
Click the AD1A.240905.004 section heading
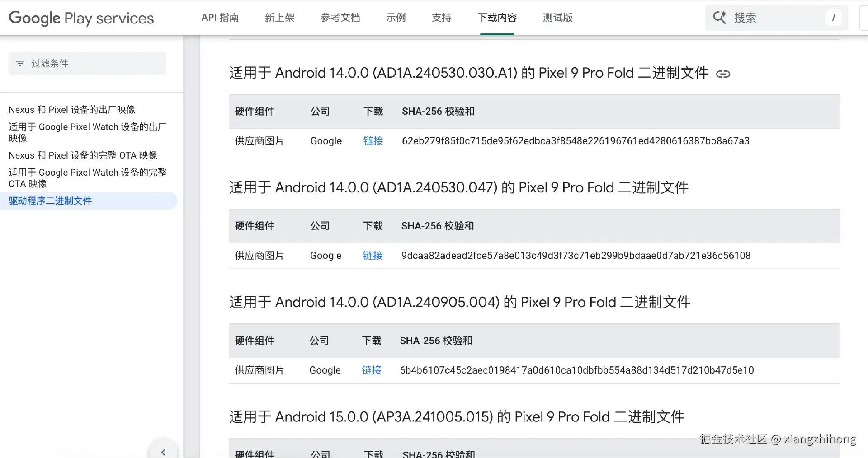coord(460,302)
